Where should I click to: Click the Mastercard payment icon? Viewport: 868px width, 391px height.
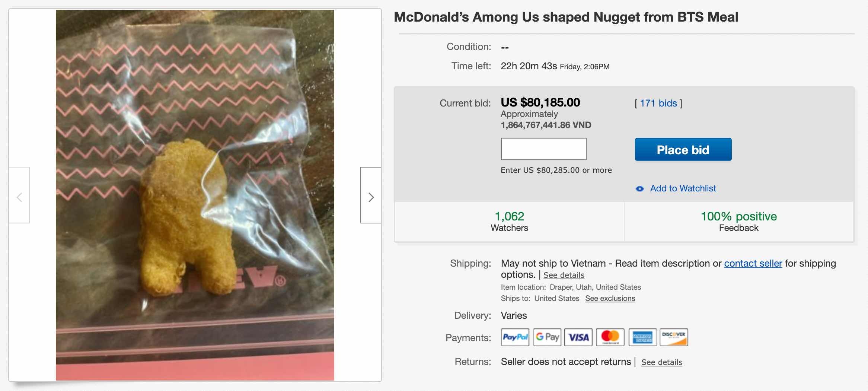610,337
